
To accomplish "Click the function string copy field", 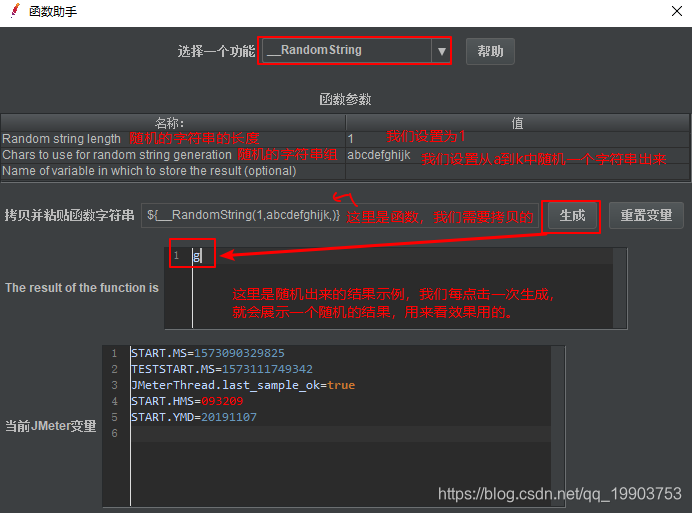I will pos(340,215).
